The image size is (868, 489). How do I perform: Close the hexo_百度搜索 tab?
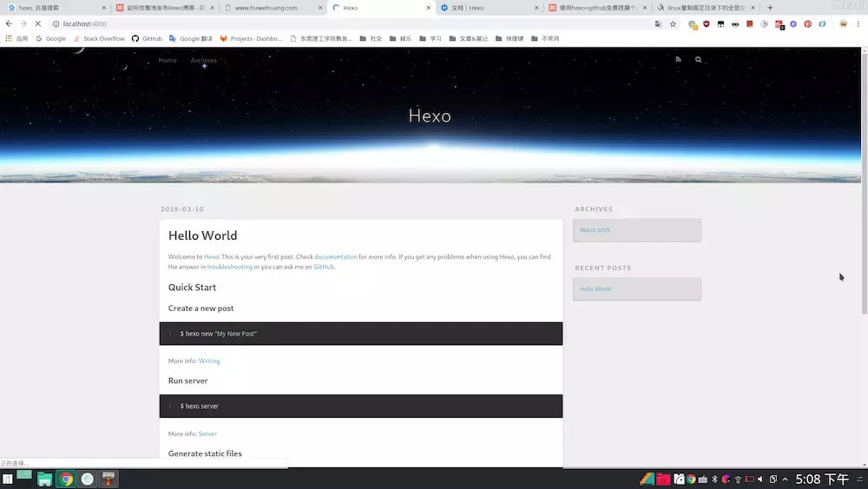coord(103,8)
